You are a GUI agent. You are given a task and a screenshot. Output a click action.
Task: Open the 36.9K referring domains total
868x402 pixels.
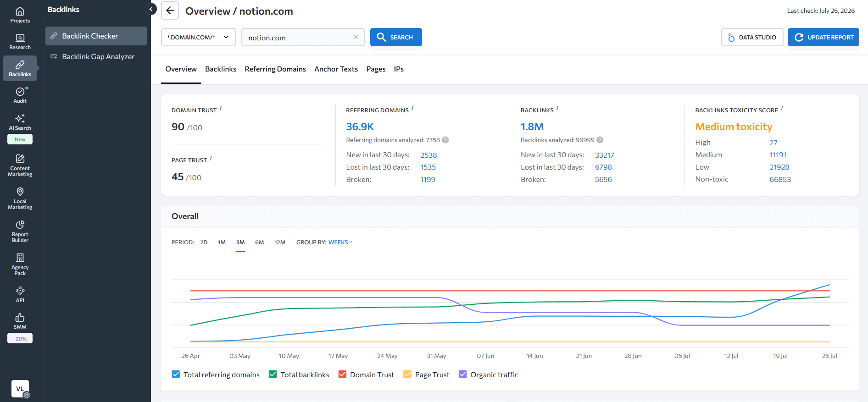[360, 127]
